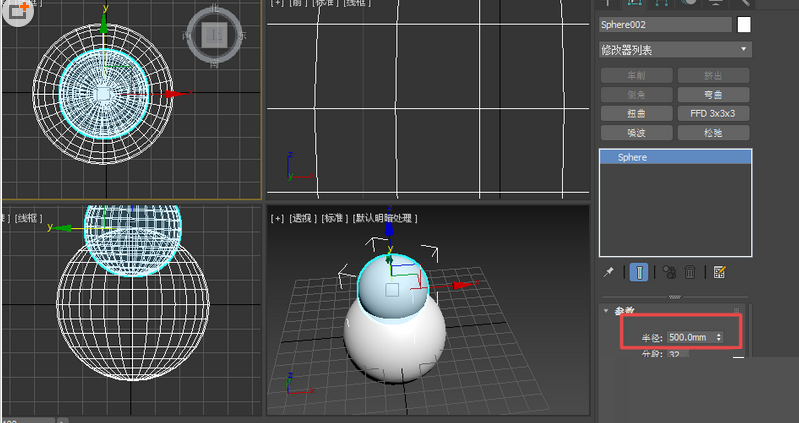Apply the FFD 3x3x3 modifier button

coord(713,113)
